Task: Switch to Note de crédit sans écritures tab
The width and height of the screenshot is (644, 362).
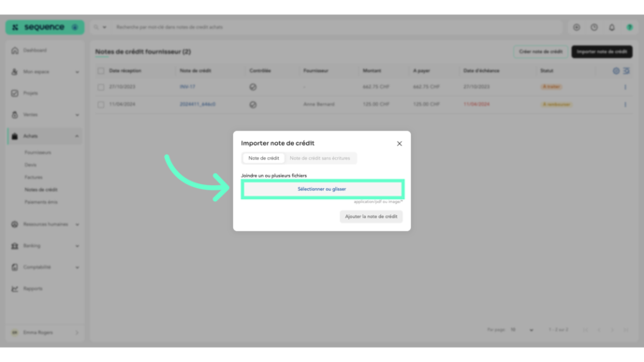Action: (x=319, y=158)
